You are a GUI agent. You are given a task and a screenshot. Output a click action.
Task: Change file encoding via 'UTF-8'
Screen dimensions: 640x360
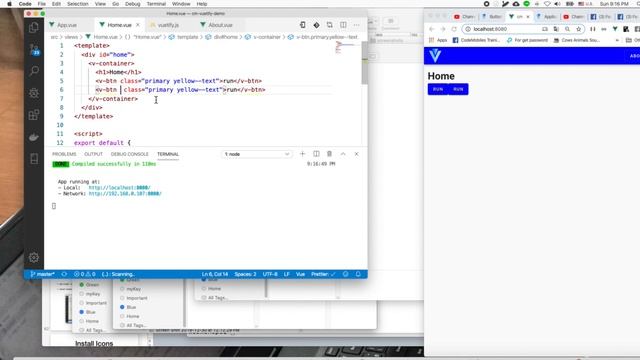(270, 274)
